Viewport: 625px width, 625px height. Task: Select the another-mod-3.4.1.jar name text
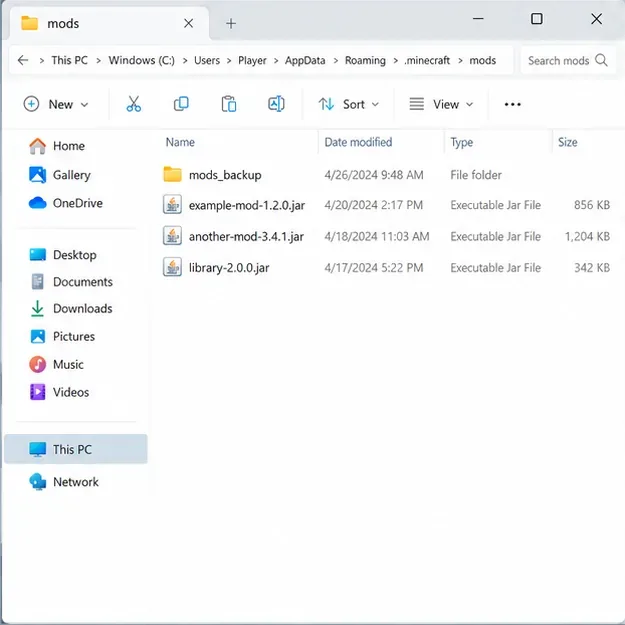246,236
